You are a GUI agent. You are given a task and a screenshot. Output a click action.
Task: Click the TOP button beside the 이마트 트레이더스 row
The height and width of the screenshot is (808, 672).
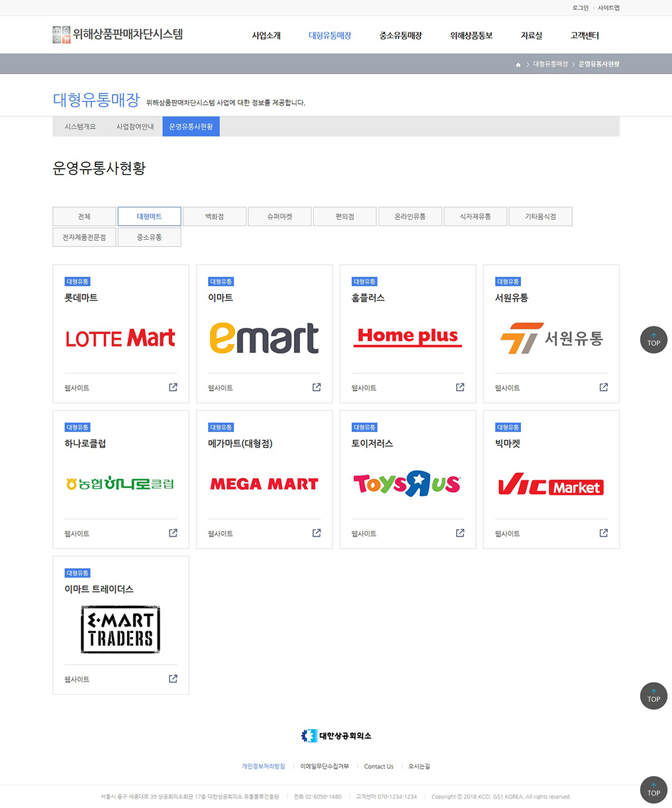[x=653, y=696]
